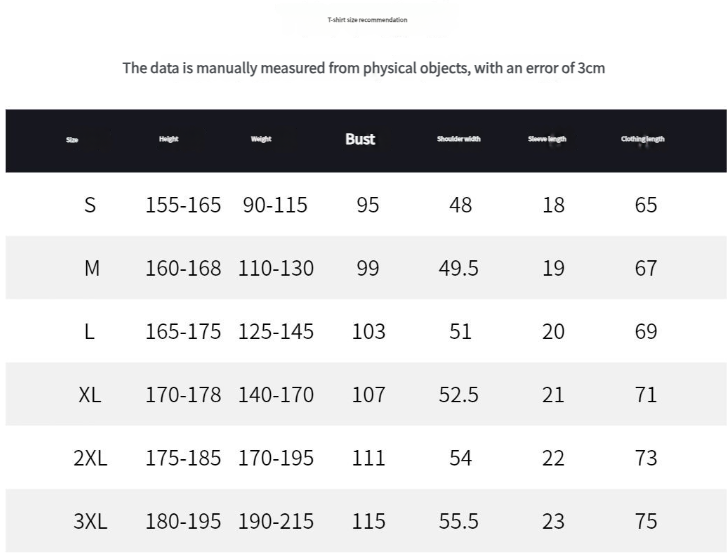Screen dimensions: 727x553
Task: Click the 155-165 height cell
Action: click(x=183, y=205)
